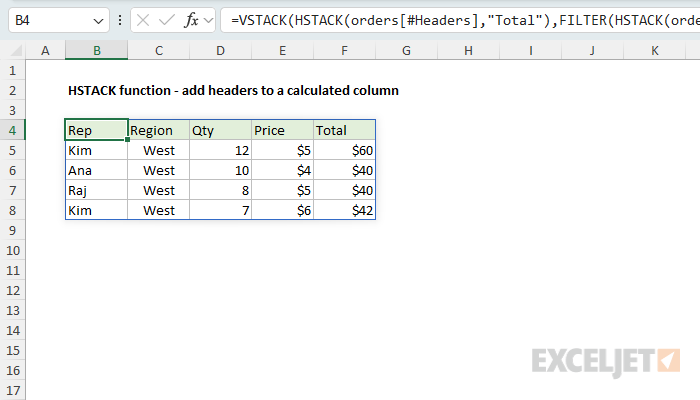Select column K header
Screen dimensions: 700x400
pyautogui.click(x=654, y=51)
